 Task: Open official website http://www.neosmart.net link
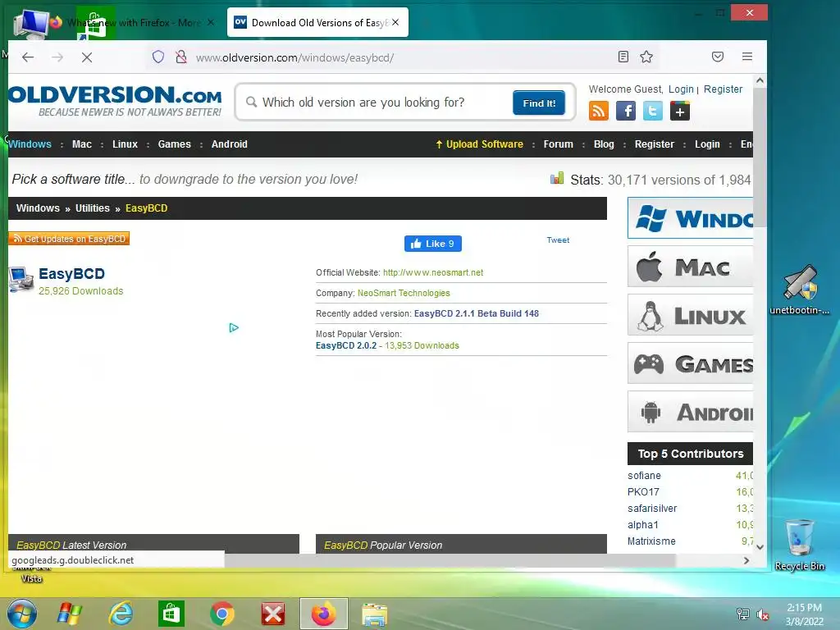click(433, 272)
